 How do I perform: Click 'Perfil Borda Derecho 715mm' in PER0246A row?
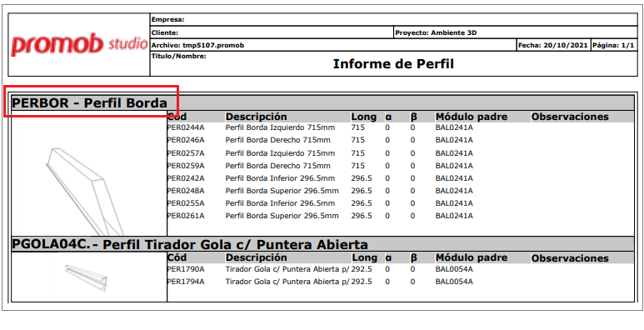tap(277, 140)
